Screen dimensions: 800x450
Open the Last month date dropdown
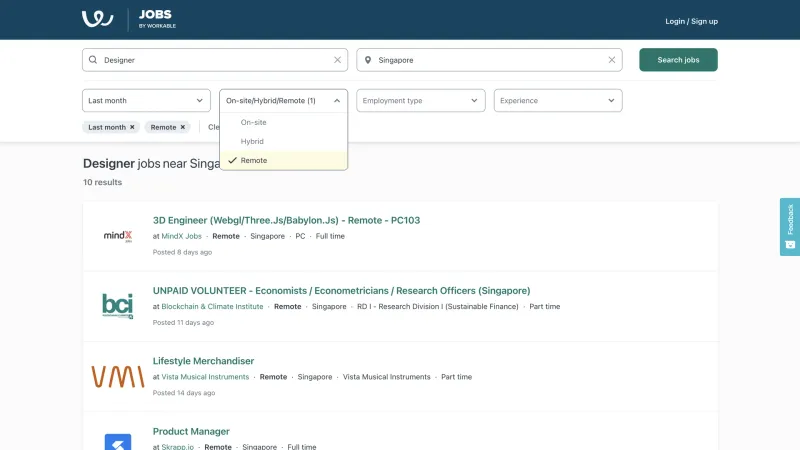(x=146, y=101)
